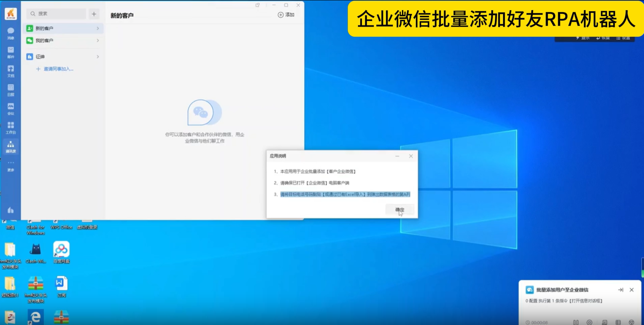Open the 消息 messages tab in WeCom sidebar
644x325 pixels.
pyautogui.click(x=11, y=33)
